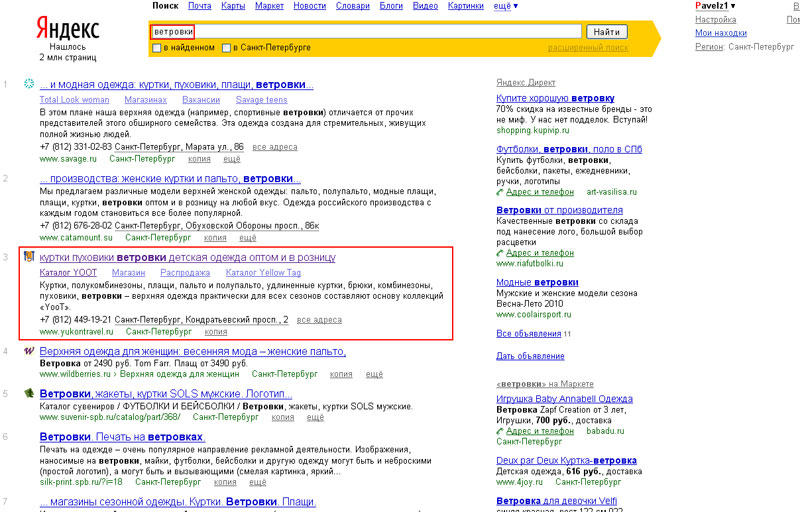Open 'Верхняя одежда для женщин' result title
Viewport: 800px width, 512px height.
point(193,351)
